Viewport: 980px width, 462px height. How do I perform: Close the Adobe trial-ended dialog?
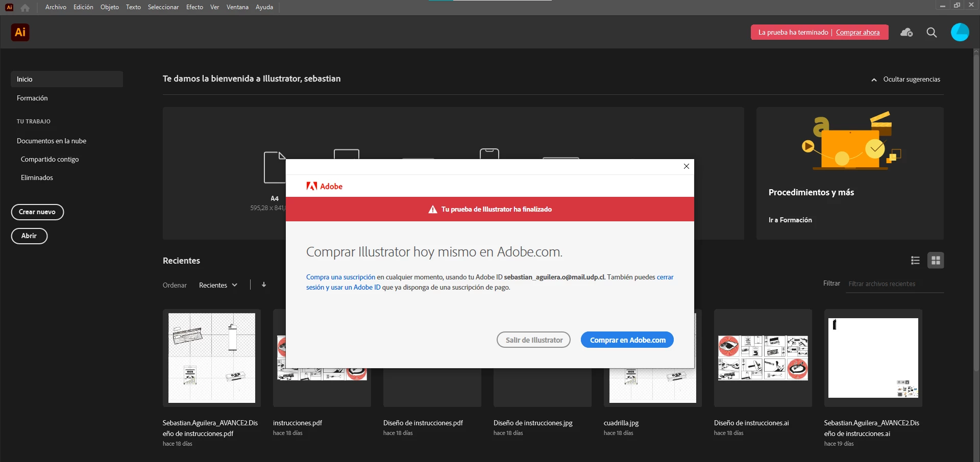click(x=687, y=166)
